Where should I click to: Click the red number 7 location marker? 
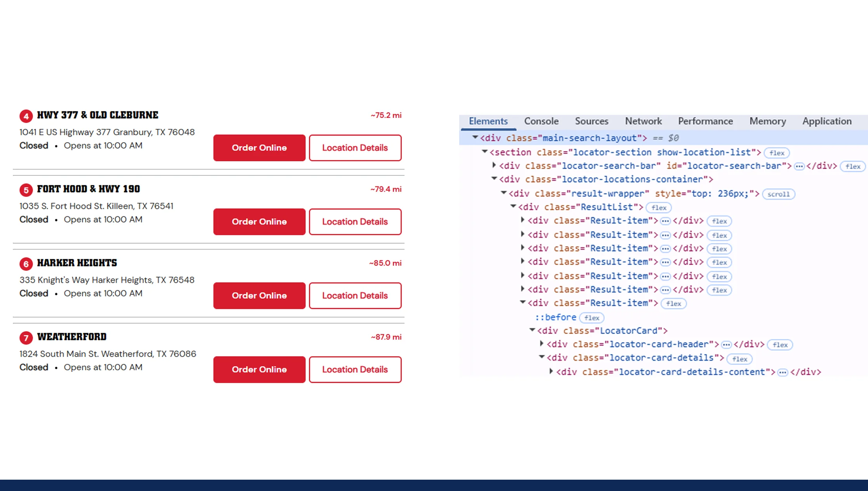[x=26, y=338]
